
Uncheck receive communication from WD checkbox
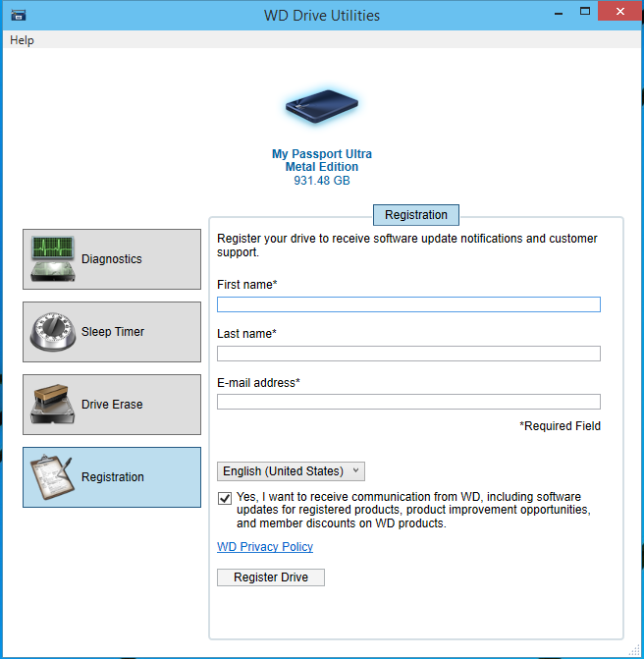tap(225, 499)
